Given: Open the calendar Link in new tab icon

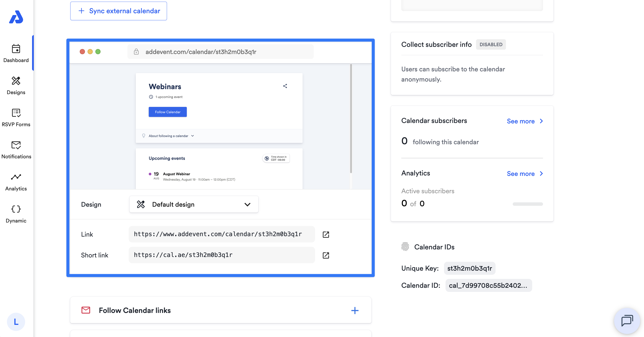Looking at the screenshot, I should (x=326, y=234).
